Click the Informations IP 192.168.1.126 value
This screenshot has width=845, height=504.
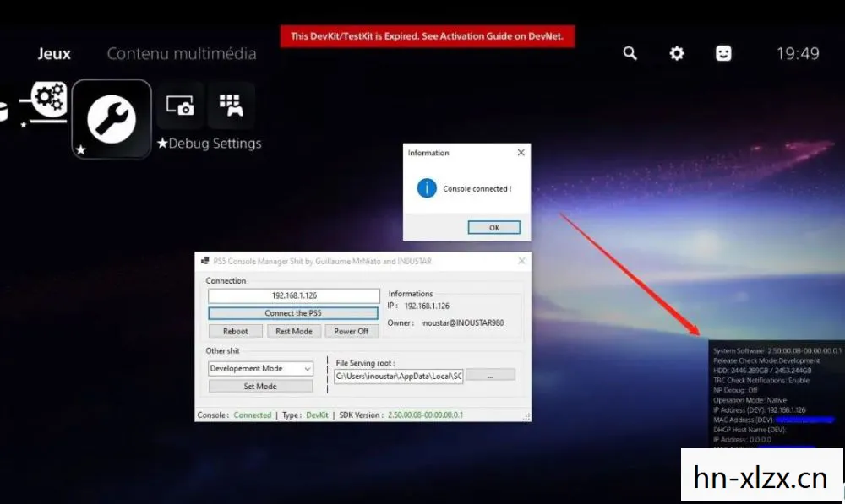coord(427,306)
